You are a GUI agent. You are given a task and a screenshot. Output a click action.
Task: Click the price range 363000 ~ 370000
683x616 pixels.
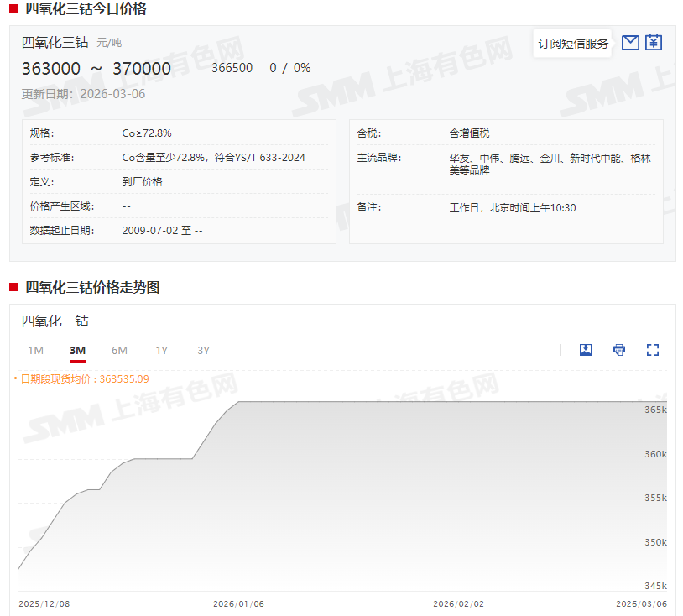click(x=96, y=69)
